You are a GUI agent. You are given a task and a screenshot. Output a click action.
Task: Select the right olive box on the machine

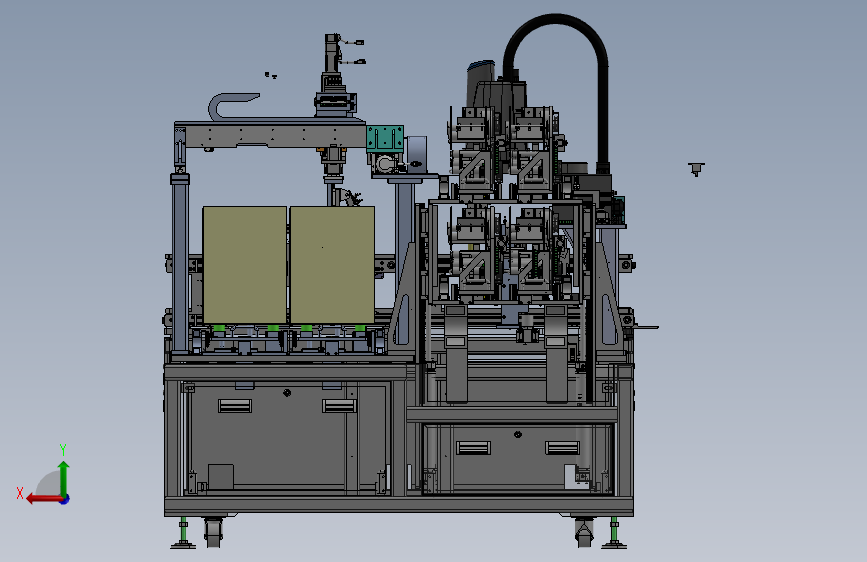coord(332,264)
